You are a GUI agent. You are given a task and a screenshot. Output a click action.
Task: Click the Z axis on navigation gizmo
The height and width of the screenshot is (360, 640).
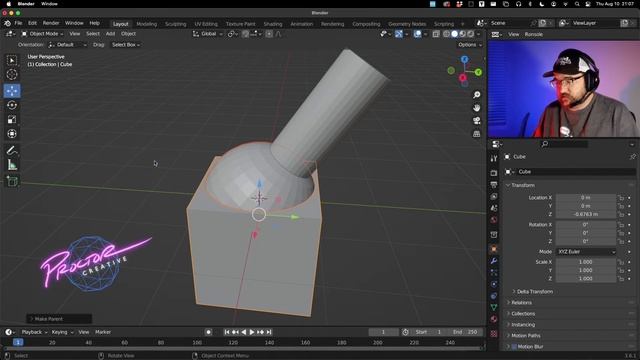pos(464,60)
